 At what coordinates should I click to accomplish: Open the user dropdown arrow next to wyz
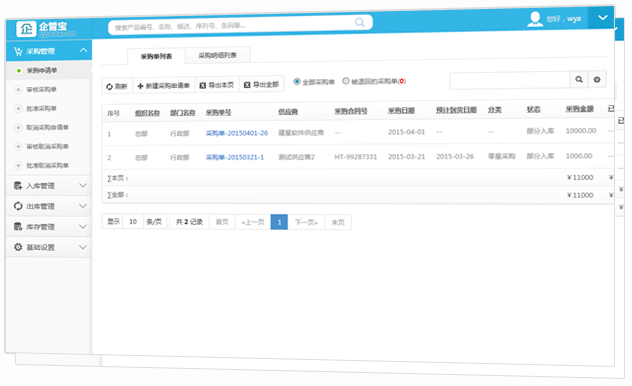(x=602, y=18)
